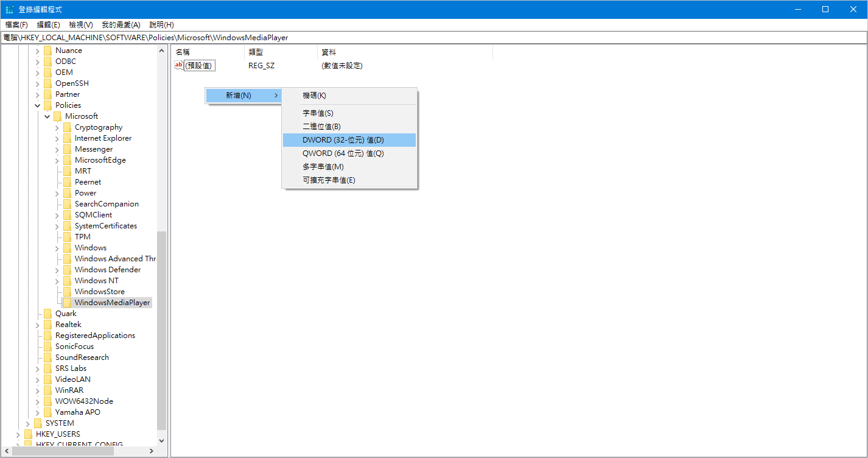Click the Realtek folder icon

pos(48,325)
